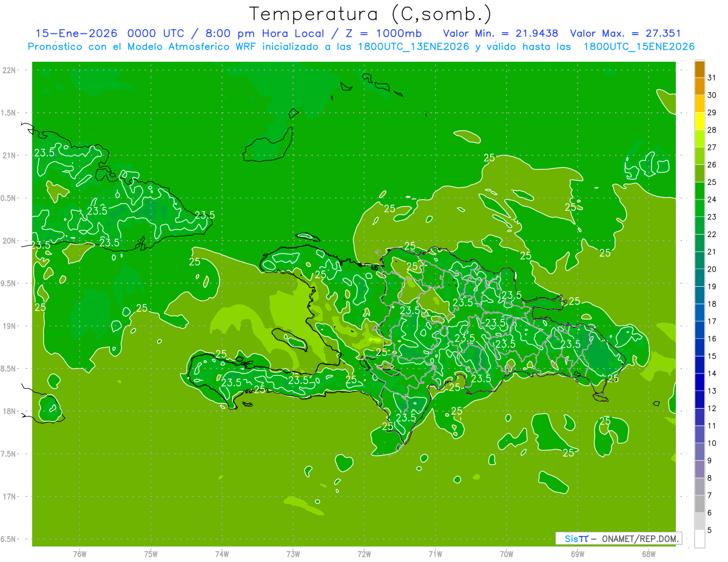Click the legend swatch between 24 and 25
728x562 pixels.
click(699, 191)
